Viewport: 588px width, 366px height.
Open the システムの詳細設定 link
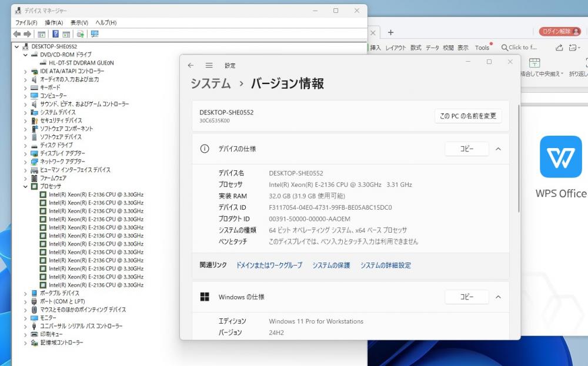pos(386,265)
